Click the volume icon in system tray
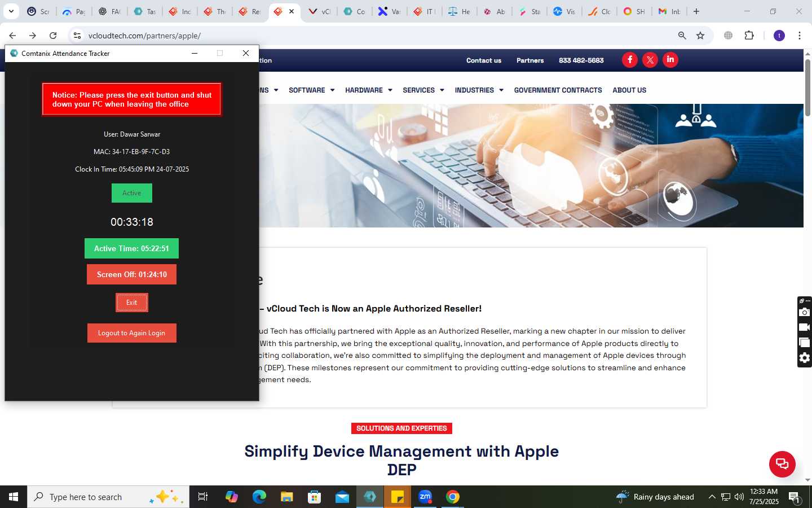 coord(739,497)
